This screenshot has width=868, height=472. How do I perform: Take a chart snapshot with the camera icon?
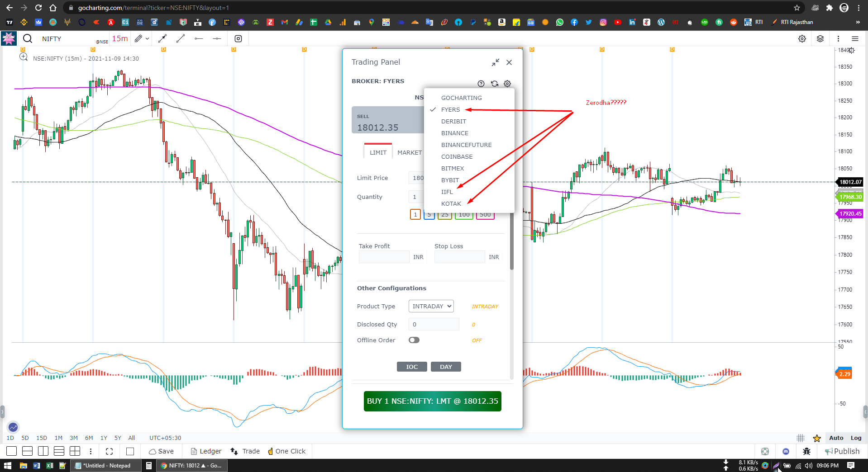coord(238,38)
